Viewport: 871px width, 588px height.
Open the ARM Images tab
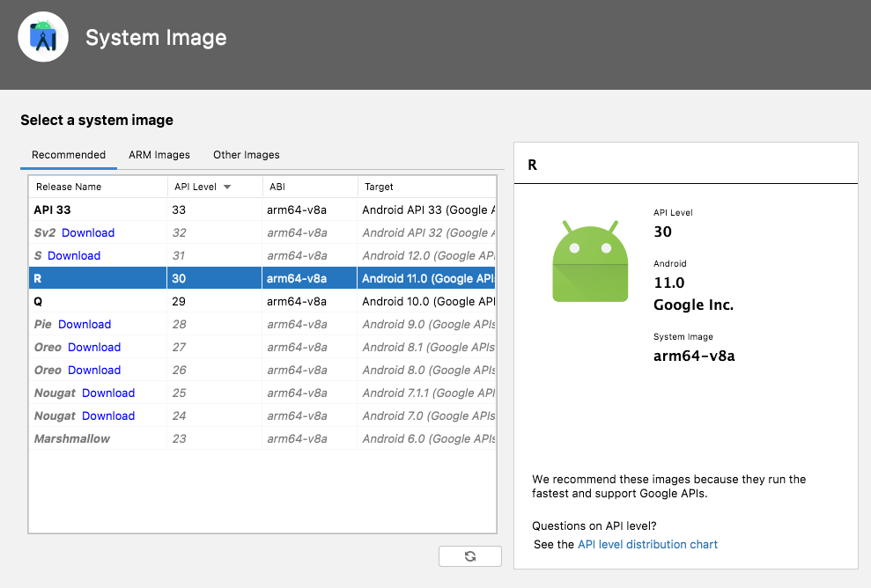[x=159, y=155]
